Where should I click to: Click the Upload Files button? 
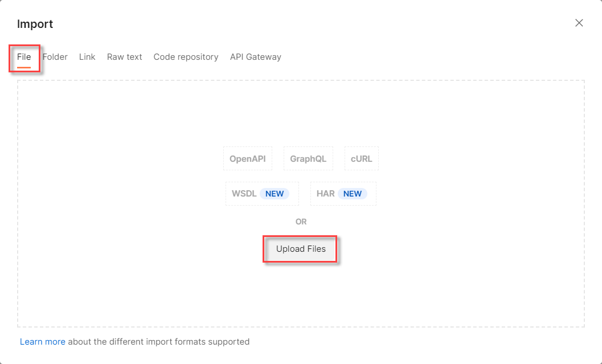click(x=301, y=249)
